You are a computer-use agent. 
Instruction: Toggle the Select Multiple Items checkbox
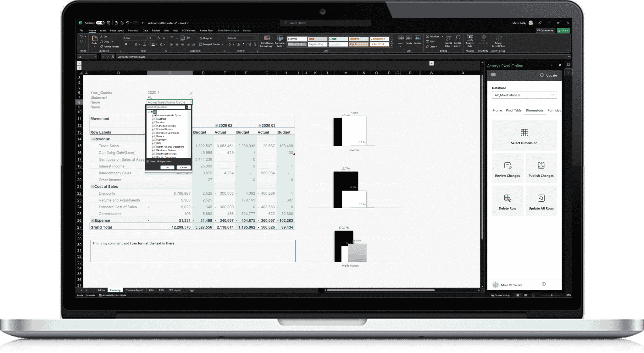point(148,161)
